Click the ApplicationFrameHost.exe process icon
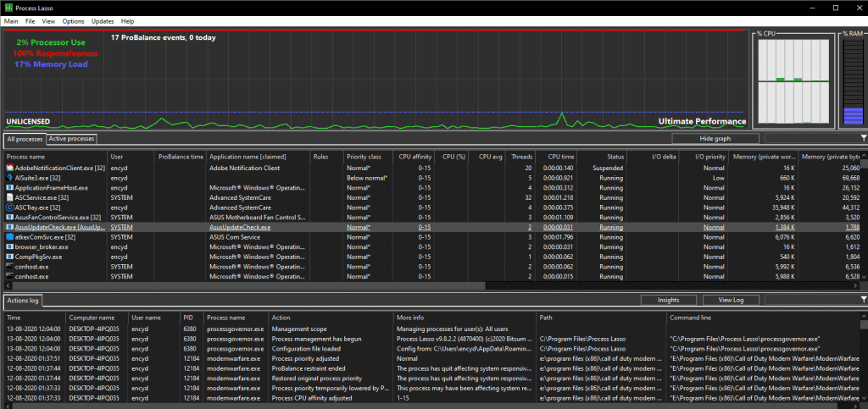The width and height of the screenshot is (868, 409). pos(9,188)
